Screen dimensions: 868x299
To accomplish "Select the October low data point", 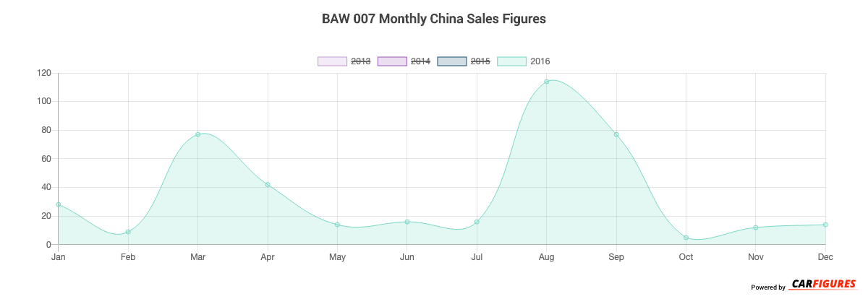I will tap(686, 238).
